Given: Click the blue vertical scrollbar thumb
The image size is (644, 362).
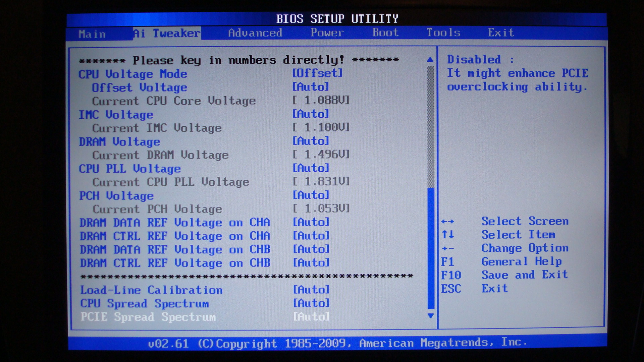Looking at the screenshot, I should 431,248.
